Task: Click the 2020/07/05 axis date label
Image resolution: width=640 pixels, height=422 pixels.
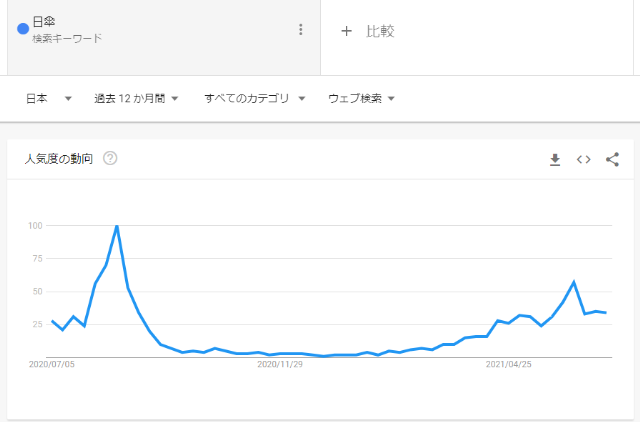Action: (x=52, y=364)
